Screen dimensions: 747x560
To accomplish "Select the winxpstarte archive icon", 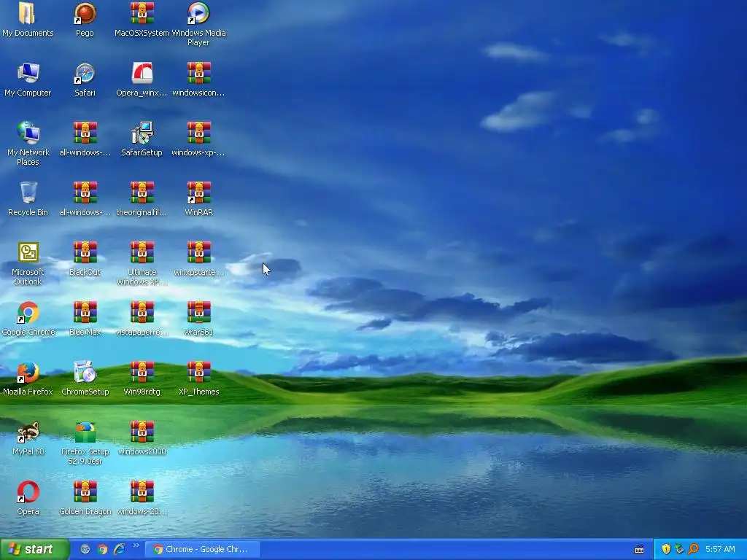I will 198,252.
